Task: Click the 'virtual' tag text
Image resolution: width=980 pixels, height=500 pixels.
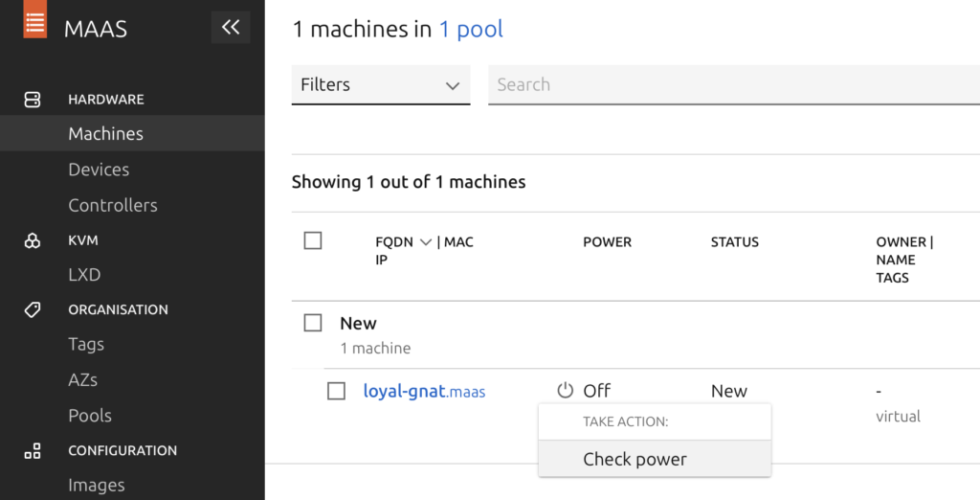Action: (898, 416)
